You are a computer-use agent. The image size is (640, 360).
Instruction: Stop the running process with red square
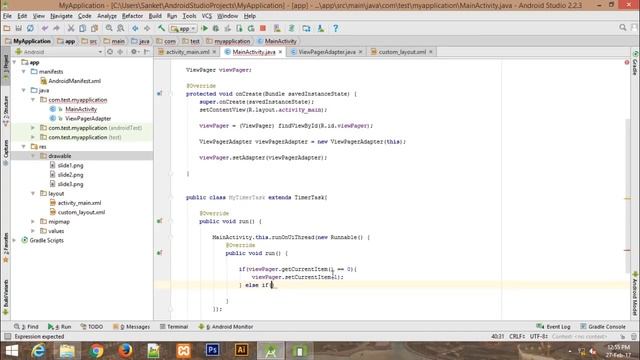point(263,28)
